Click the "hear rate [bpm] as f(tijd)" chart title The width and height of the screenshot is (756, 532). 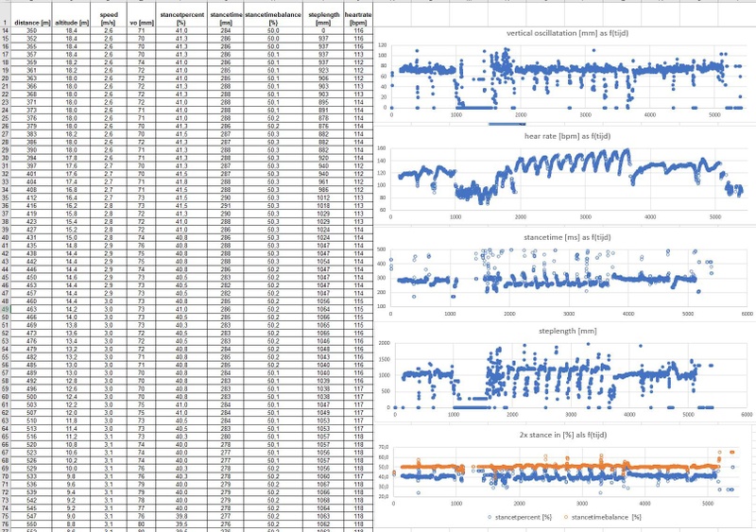coord(567,136)
